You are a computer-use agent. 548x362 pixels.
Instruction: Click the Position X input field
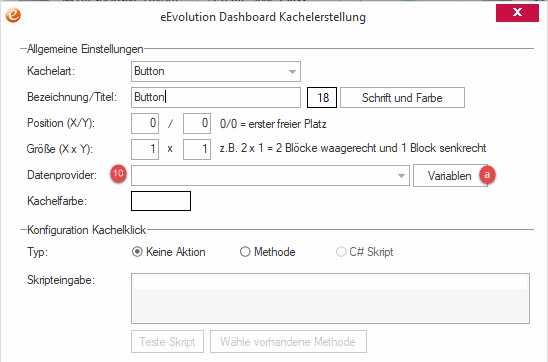[145, 123]
